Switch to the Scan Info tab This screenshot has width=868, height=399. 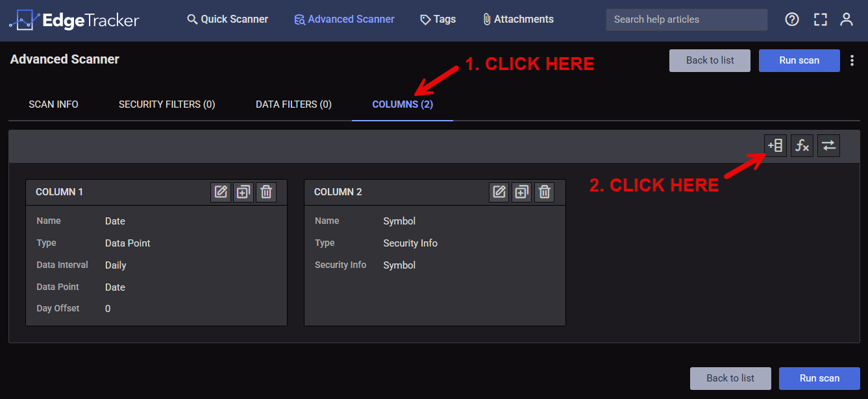[53, 104]
